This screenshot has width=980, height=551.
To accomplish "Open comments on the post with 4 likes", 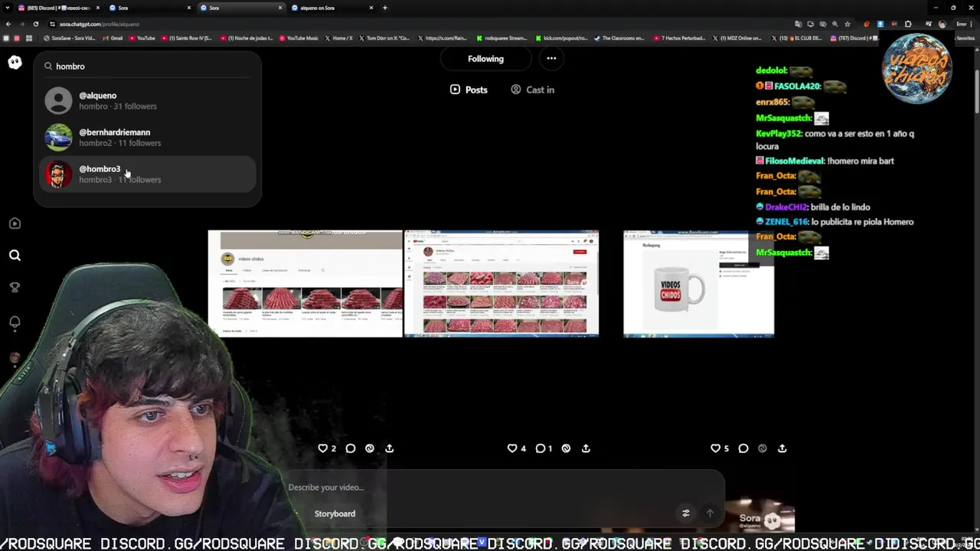I will click(540, 448).
